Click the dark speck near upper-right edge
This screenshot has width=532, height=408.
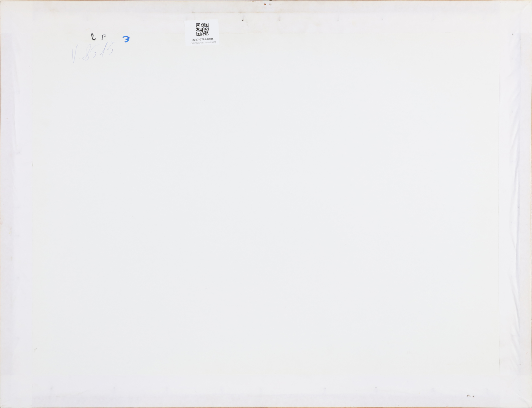[x=512, y=34]
